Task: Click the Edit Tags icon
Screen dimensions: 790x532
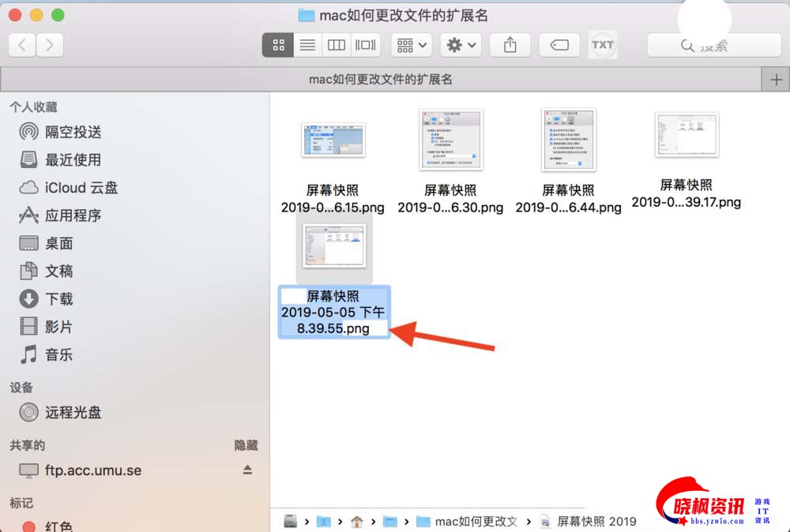Action: click(559, 45)
